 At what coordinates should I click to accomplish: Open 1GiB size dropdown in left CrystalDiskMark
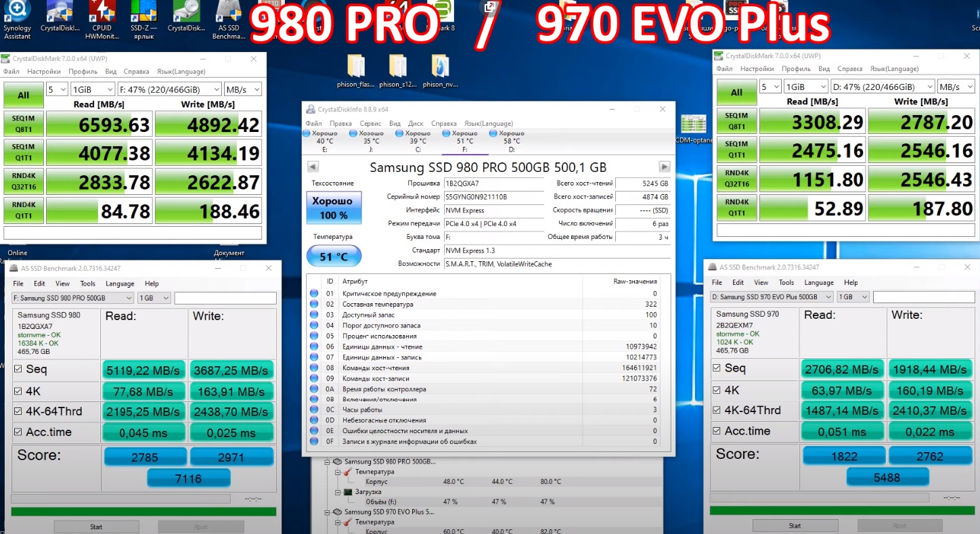93,89
